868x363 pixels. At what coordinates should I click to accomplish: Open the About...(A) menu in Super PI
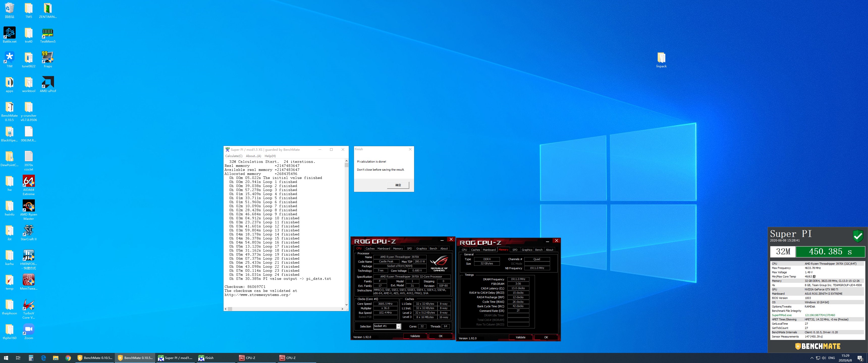tap(253, 156)
